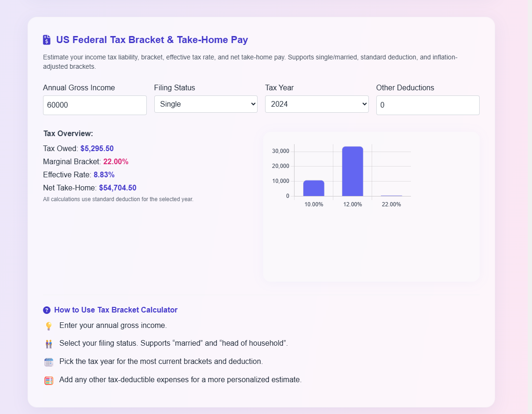
Task: Click the Net Take-Home $54,704.50 value
Action: pyautogui.click(x=117, y=188)
